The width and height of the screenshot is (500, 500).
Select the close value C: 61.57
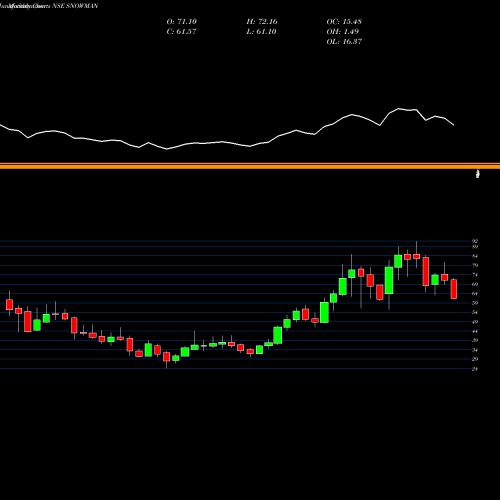tap(181, 32)
